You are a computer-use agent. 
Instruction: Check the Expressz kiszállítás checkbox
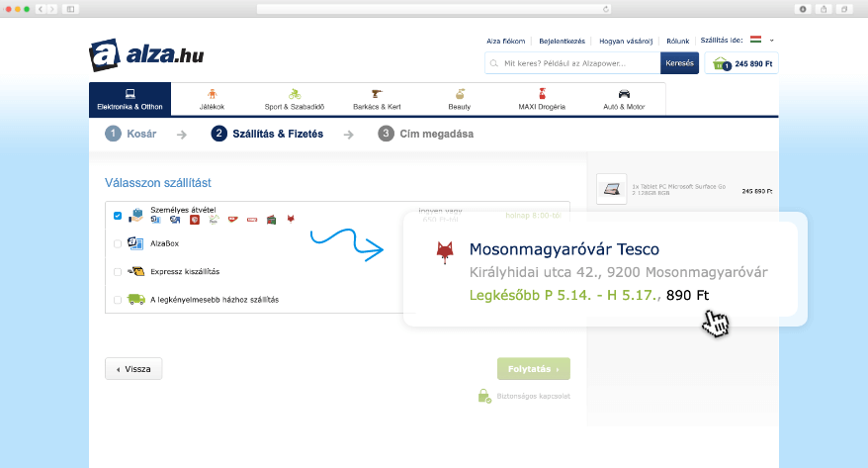point(118,272)
